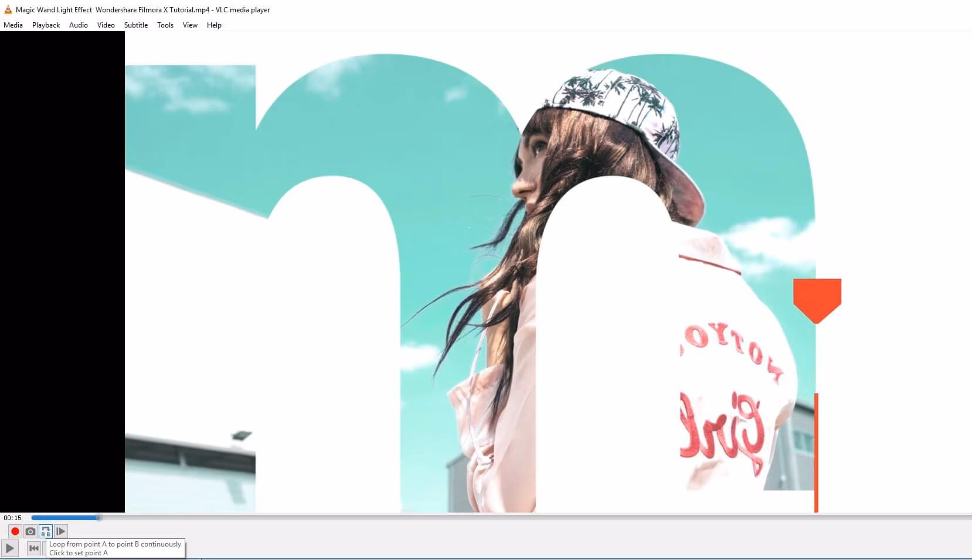972x560 pixels.
Task: Take a snapshot with the camera icon
Action: (30, 531)
